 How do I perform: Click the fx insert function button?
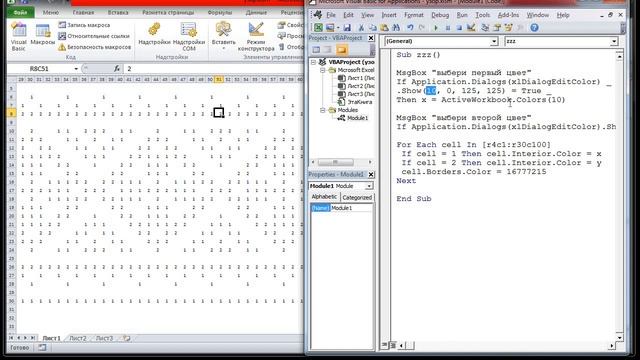(117, 69)
